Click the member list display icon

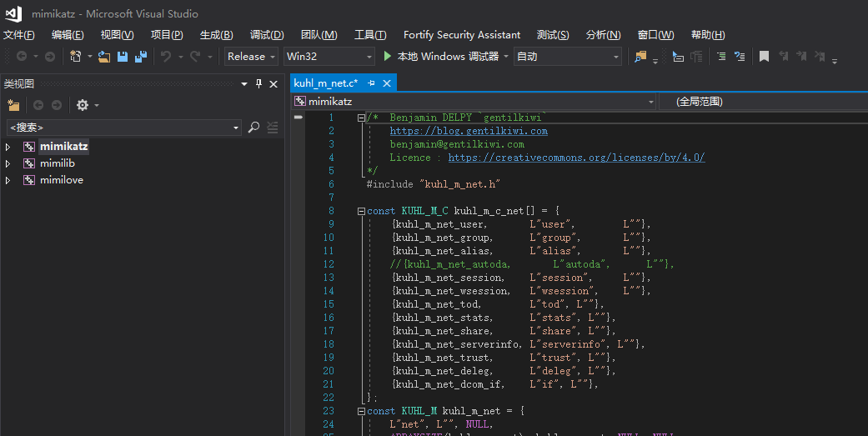[678, 56]
